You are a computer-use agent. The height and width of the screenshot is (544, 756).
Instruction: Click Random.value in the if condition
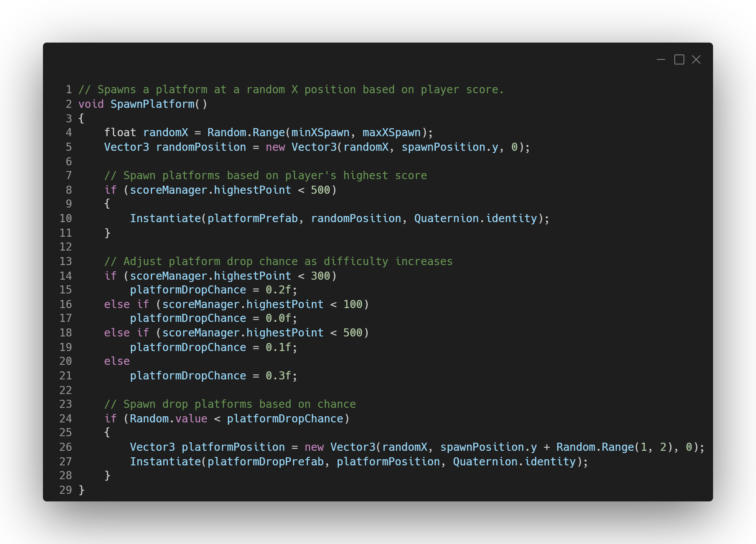(x=168, y=419)
